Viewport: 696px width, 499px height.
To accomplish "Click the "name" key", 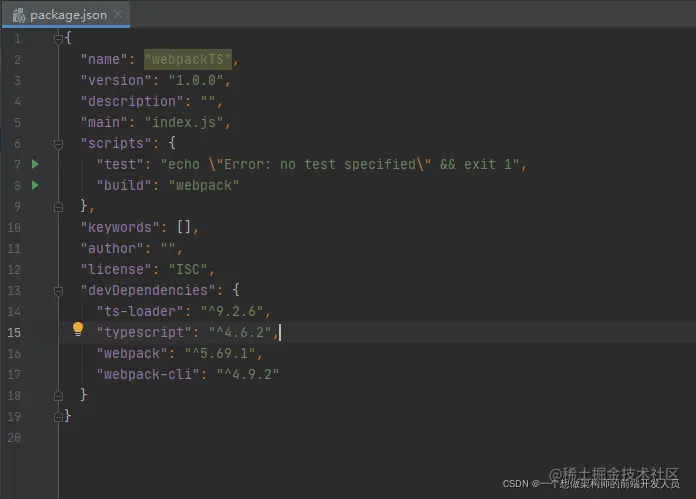I will pos(104,59).
